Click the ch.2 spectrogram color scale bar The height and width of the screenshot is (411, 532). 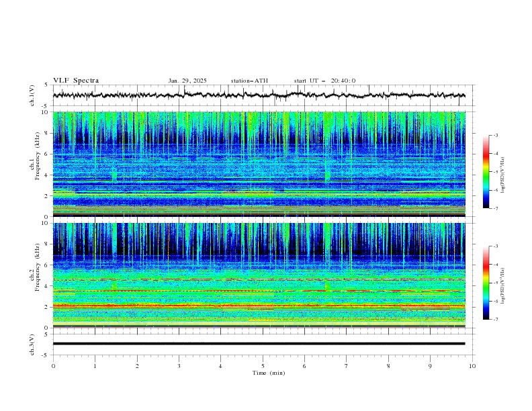point(486,283)
